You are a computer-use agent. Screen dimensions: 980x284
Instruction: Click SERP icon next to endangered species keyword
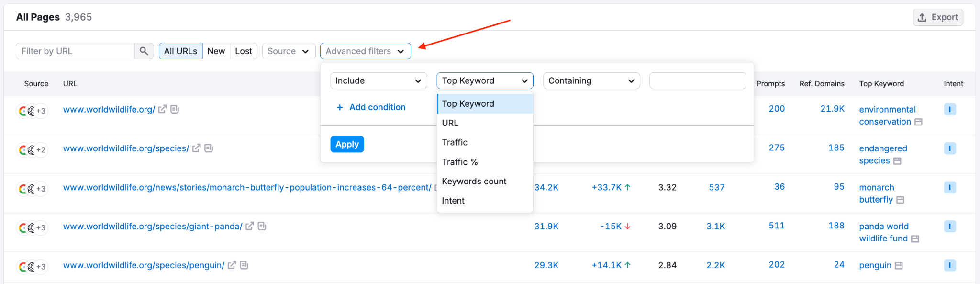click(x=897, y=161)
